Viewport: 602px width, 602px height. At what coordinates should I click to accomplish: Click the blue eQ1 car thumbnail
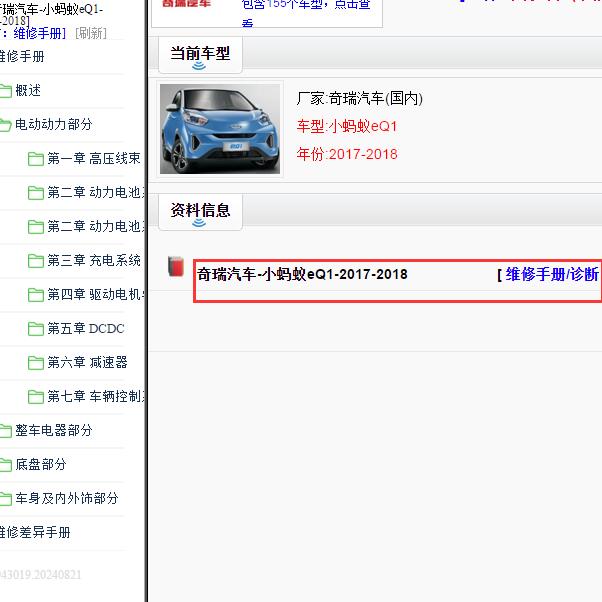[x=220, y=129]
